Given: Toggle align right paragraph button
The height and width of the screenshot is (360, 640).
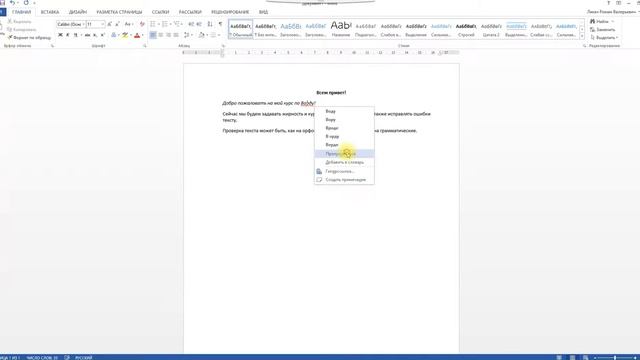Looking at the screenshot, I should 168,36.
